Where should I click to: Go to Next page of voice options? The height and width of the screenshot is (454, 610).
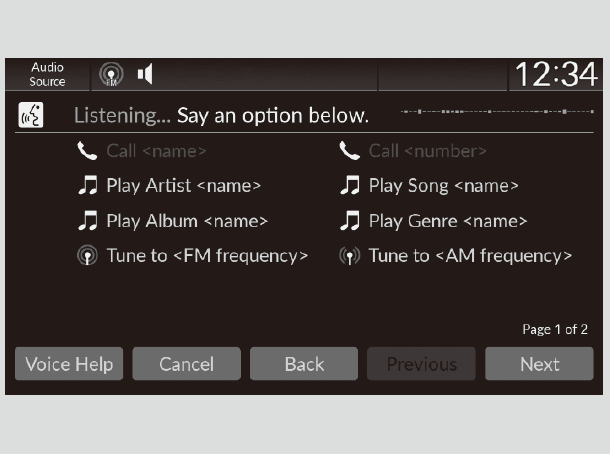click(x=539, y=364)
